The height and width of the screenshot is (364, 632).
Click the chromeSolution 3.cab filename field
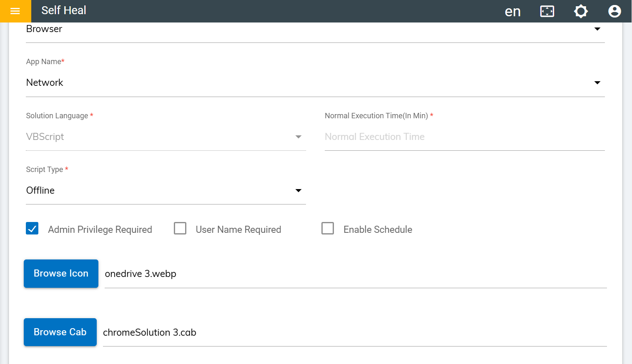pyautogui.click(x=354, y=333)
